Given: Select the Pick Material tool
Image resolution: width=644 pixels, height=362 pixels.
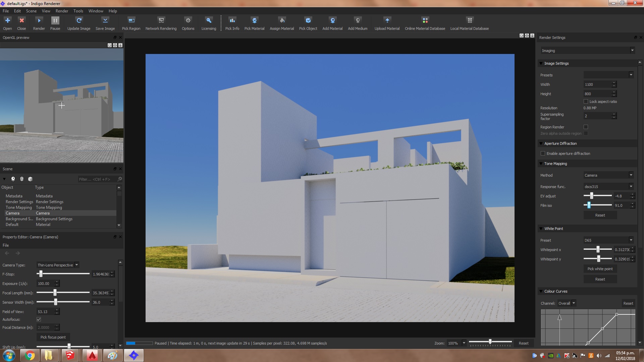Looking at the screenshot, I should pyautogui.click(x=254, y=21).
